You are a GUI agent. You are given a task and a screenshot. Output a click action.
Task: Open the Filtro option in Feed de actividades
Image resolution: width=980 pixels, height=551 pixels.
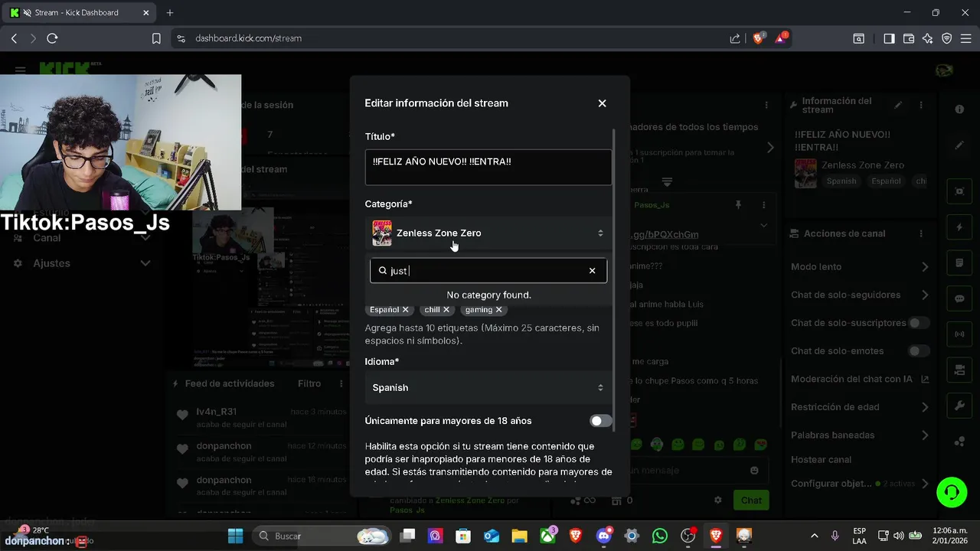(x=309, y=383)
